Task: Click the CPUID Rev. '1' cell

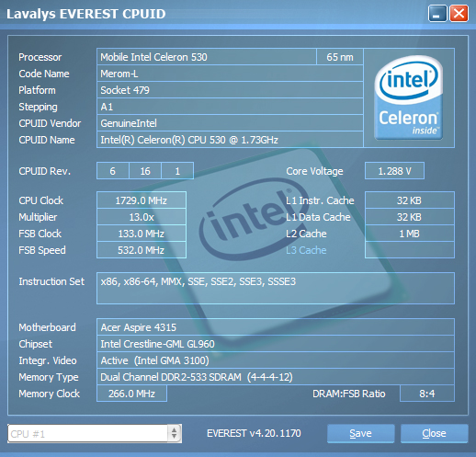Action: click(x=177, y=171)
